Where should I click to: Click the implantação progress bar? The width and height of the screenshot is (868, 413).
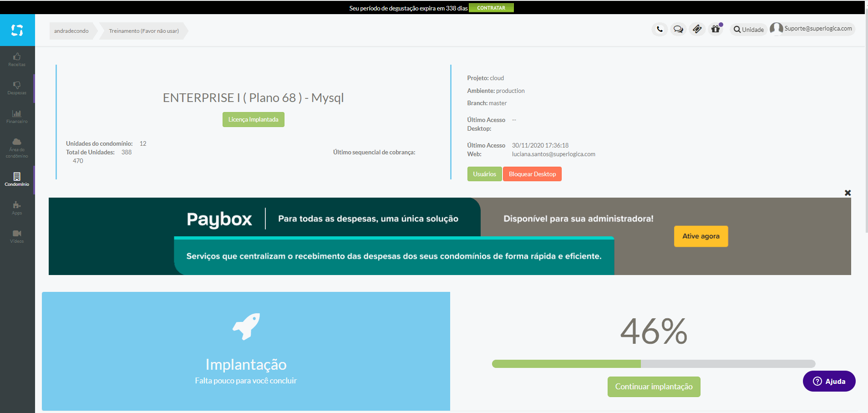pos(653,364)
